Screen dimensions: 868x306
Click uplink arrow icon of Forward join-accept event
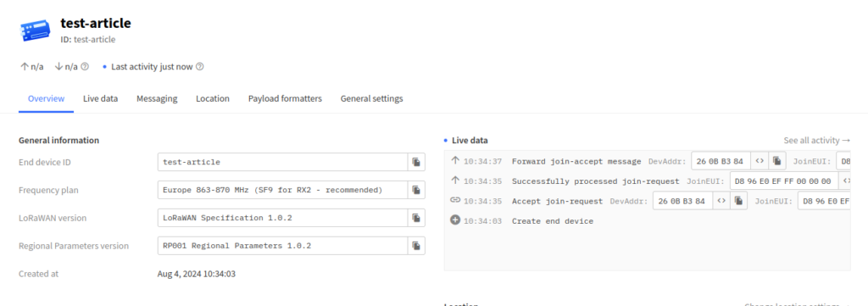455,161
